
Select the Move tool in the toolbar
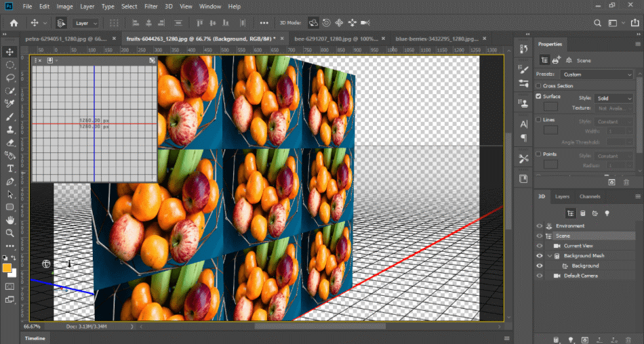[x=10, y=51]
